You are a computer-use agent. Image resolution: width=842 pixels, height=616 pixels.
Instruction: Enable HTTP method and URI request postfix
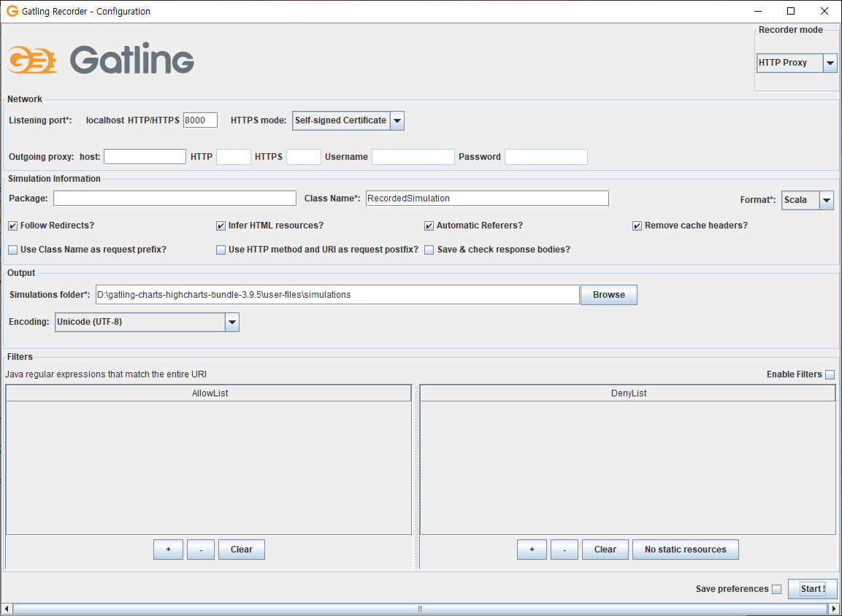[x=221, y=250]
